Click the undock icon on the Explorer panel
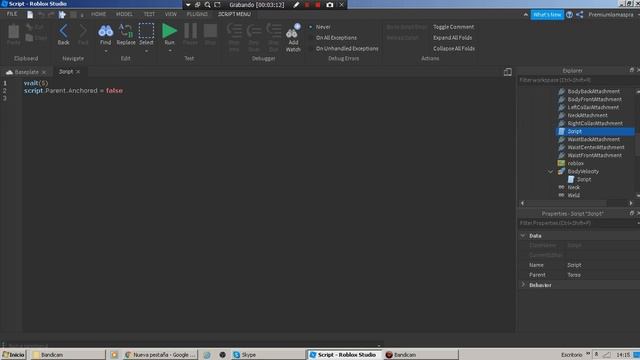Image resolution: width=640 pixels, height=360 pixels. coord(631,70)
